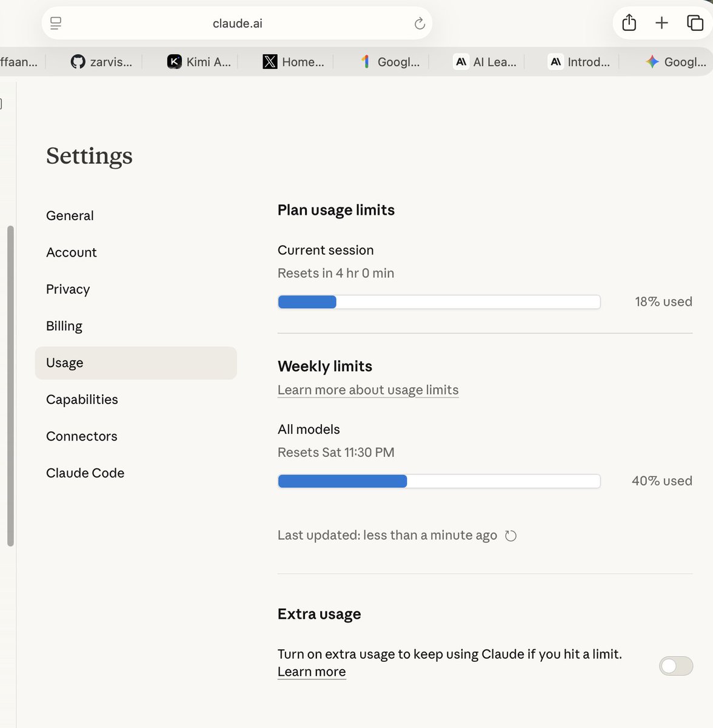Click the Kimi favicon on tab

pyautogui.click(x=175, y=62)
